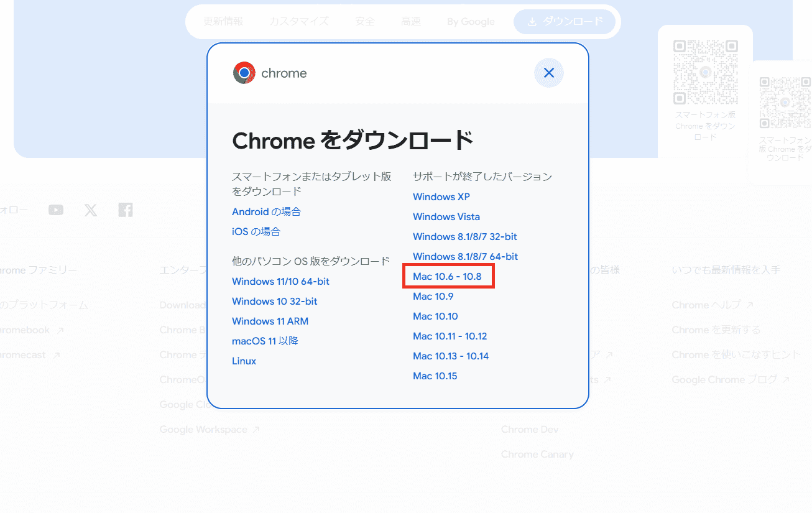This screenshot has width=812, height=513.
Task: Open the YouTube social icon
Action: [x=56, y=210]
